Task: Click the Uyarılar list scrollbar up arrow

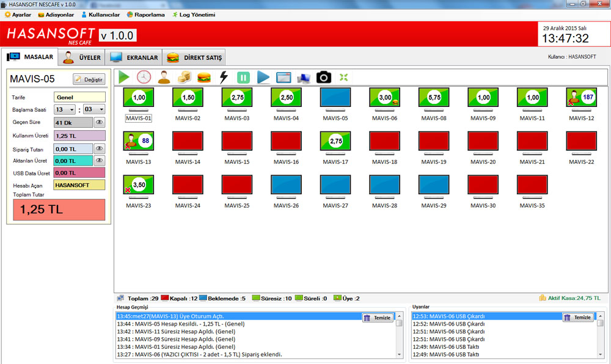Action: pos(600,316)
